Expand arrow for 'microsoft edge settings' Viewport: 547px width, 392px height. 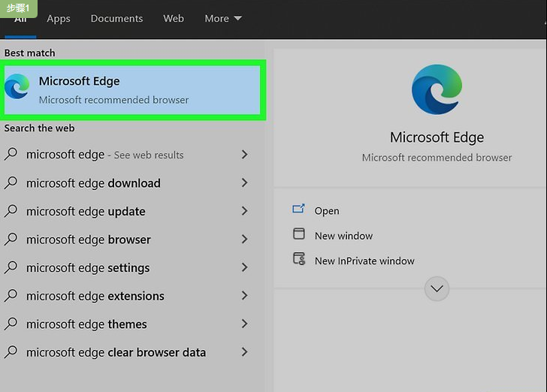[244, 267]
